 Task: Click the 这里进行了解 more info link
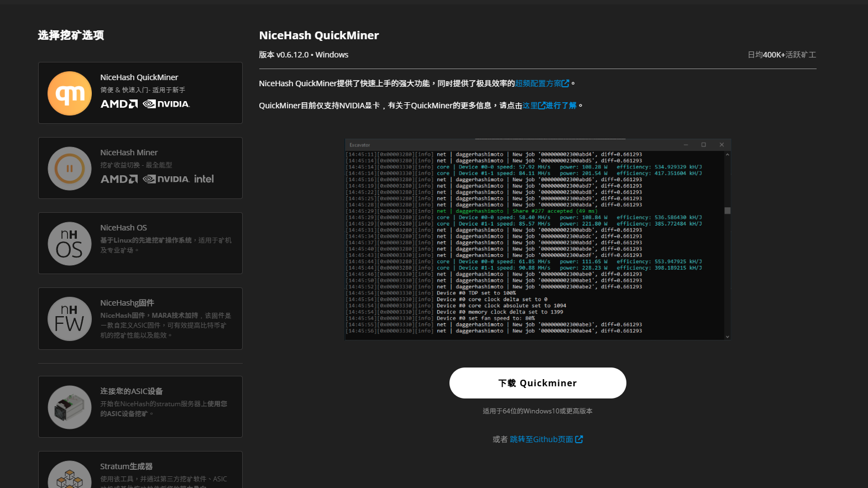550,106
